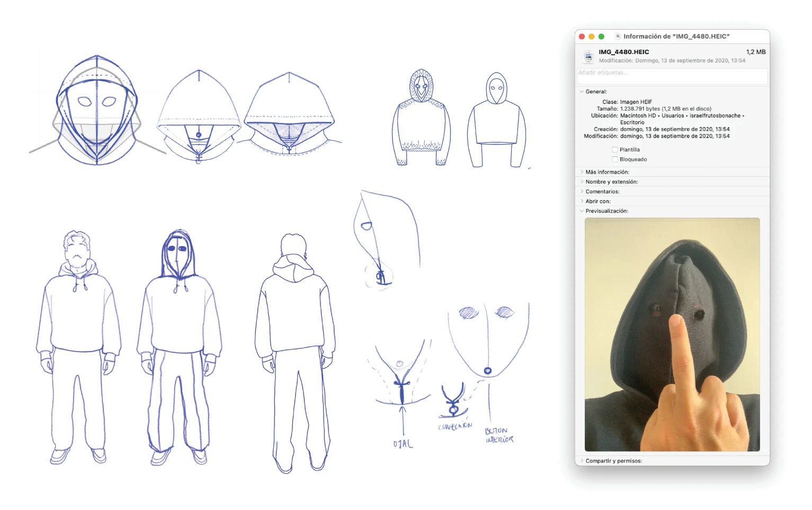Click the 1,2 MB file size label

coord(756,52)
